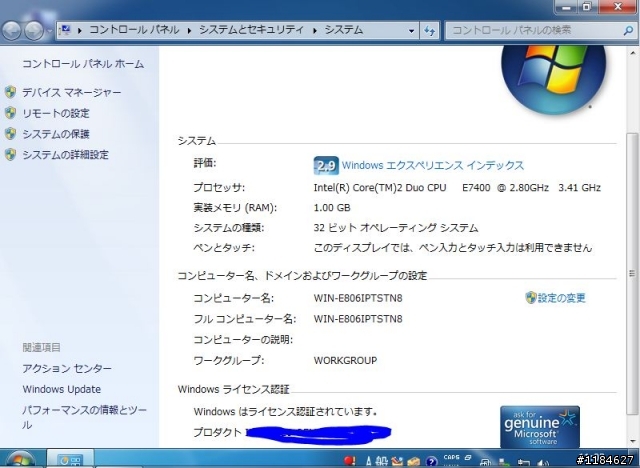The width and height of the screenshot is (640, 468).
Task: Open the recent pages dropdown beside Forward
Action: point(49,31)
